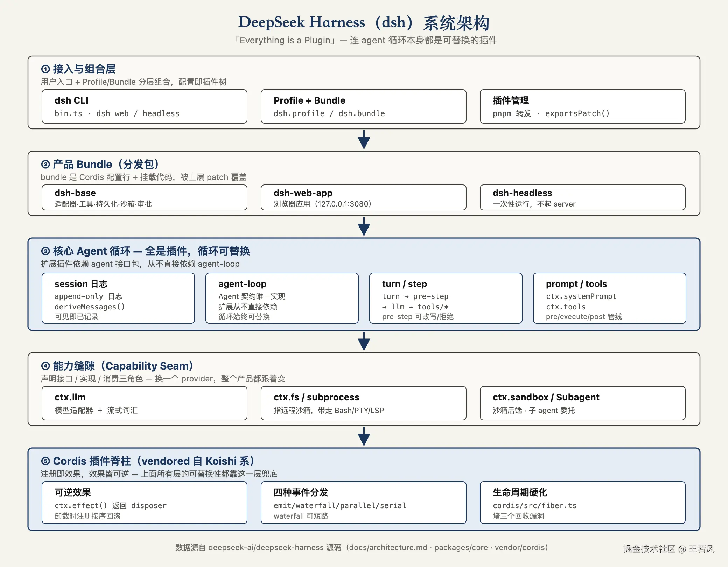
Task: Click text '沙箱后端 · 子 agent 委托'
Action: tap(534, 411)
